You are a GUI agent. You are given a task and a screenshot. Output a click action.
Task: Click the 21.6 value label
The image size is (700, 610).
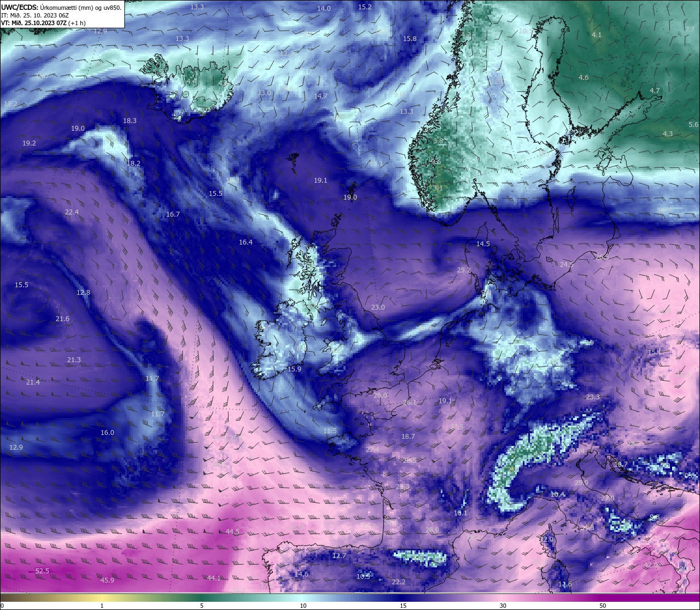pos(62,318)
